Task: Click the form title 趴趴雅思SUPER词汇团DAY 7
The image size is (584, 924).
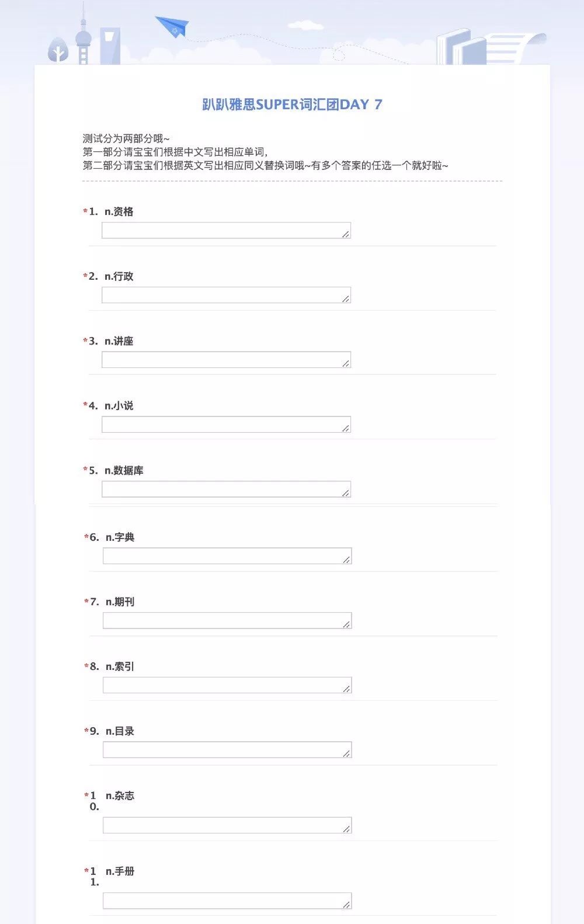Action: [292, 105]
